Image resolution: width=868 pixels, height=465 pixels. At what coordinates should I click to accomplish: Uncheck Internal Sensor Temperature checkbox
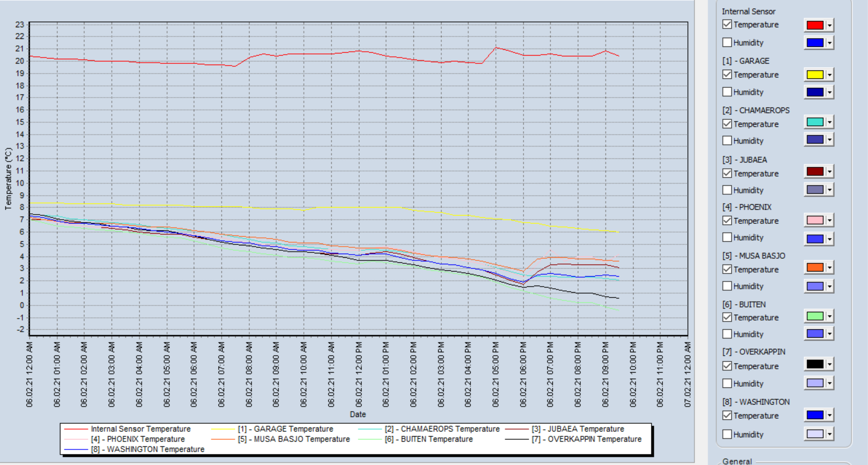point(727,25)
